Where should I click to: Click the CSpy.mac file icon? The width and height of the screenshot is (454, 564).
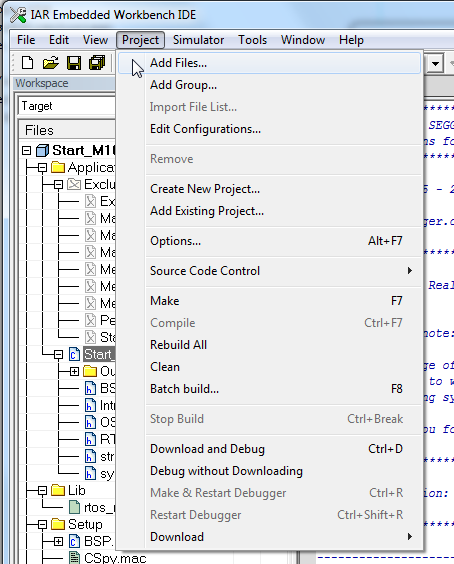[74, 558]
